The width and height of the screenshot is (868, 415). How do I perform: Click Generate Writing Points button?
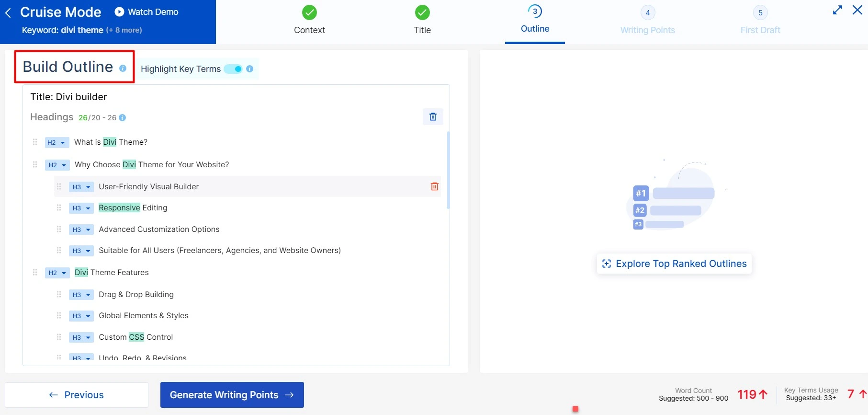tap(232, 395)
